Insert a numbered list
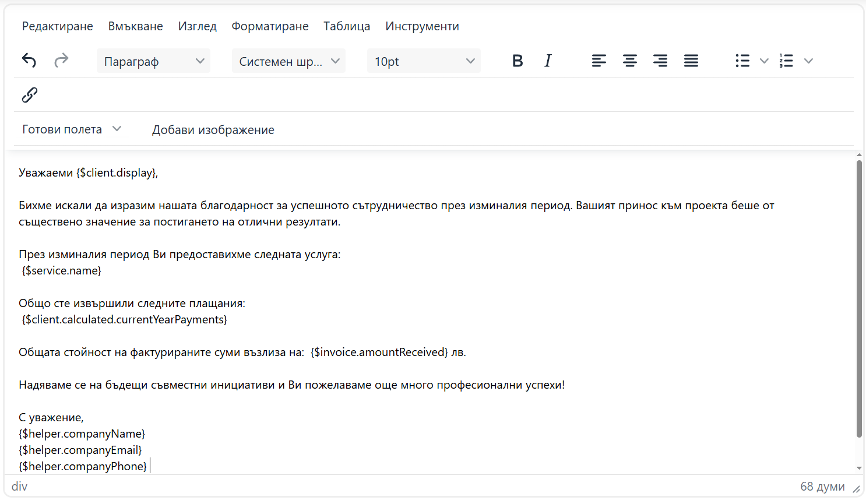Screen dimensions: 866x504 coord(787,61)
